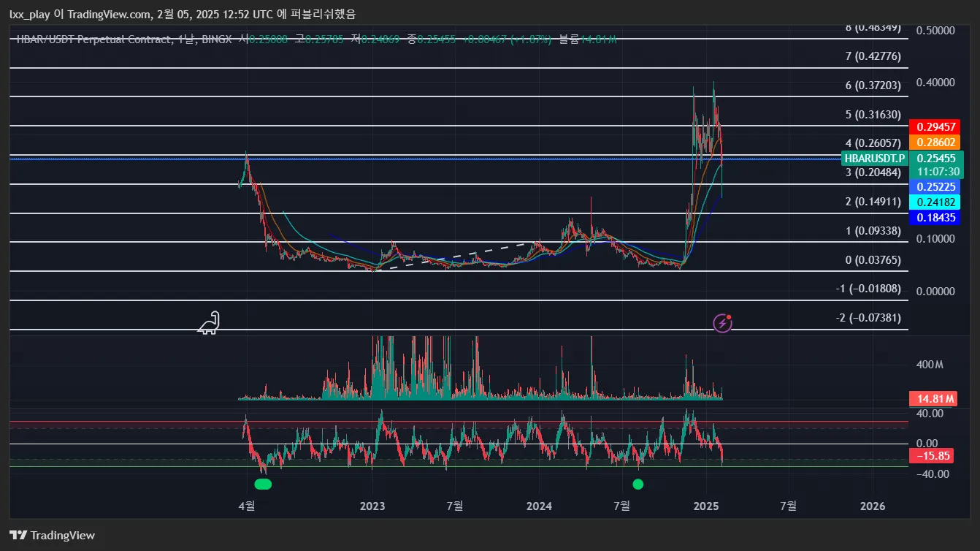Click the TradingView logo at bottom left

click(52, 536)
